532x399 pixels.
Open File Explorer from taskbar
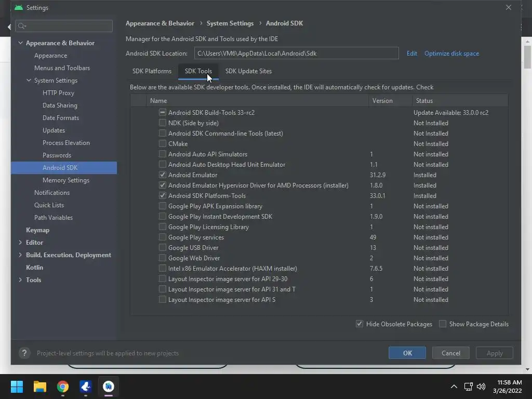click(x=39, y=387)
